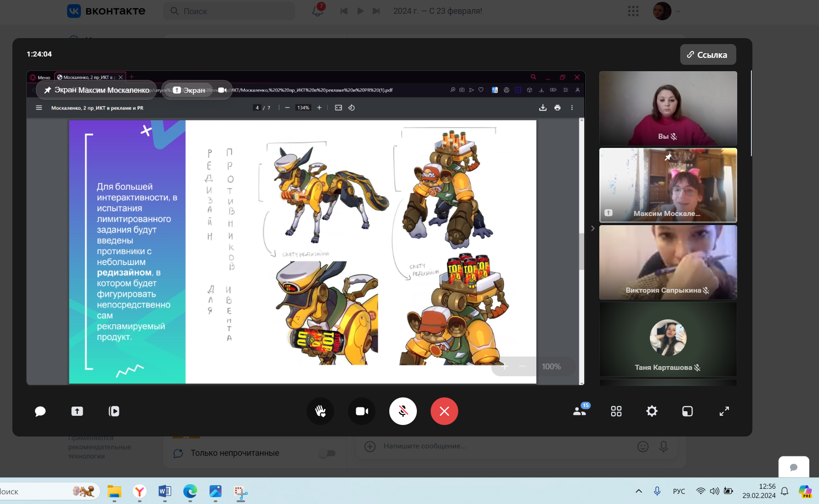This screenshot has width=819, height=504.
Task: Click the 134% zoom level field
Action: click(x=303, y=108)
